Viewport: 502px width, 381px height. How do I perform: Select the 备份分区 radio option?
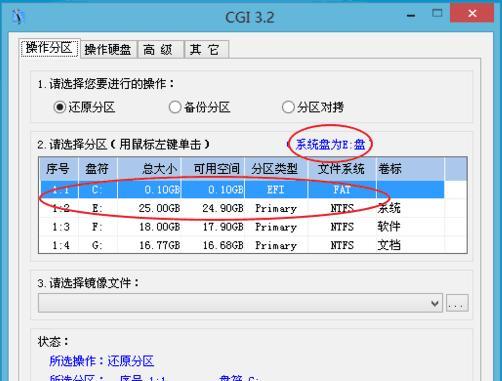click(199, 107)
